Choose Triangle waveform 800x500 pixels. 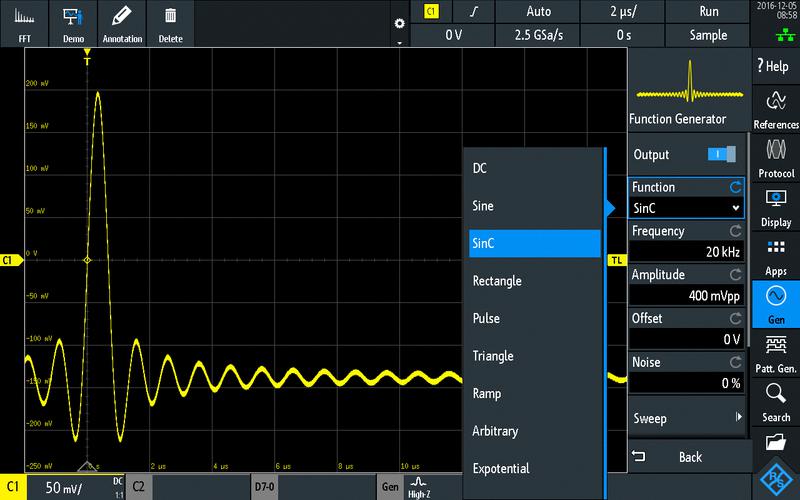[535, 356]
